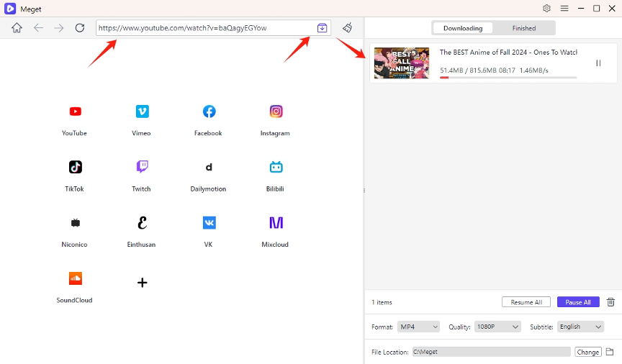Click the Pause All button
Screen dimensions: 622x364
pos(578,302)
